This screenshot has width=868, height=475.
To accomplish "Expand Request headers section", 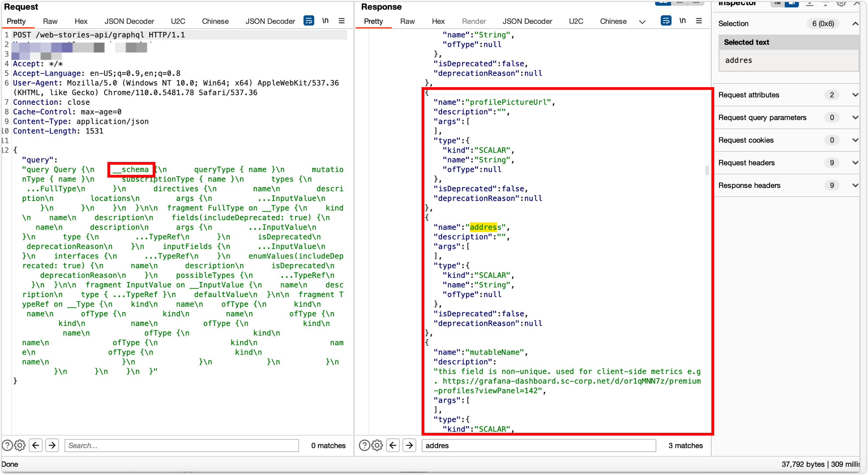I will pyautogui.click(x=855, y=162).
